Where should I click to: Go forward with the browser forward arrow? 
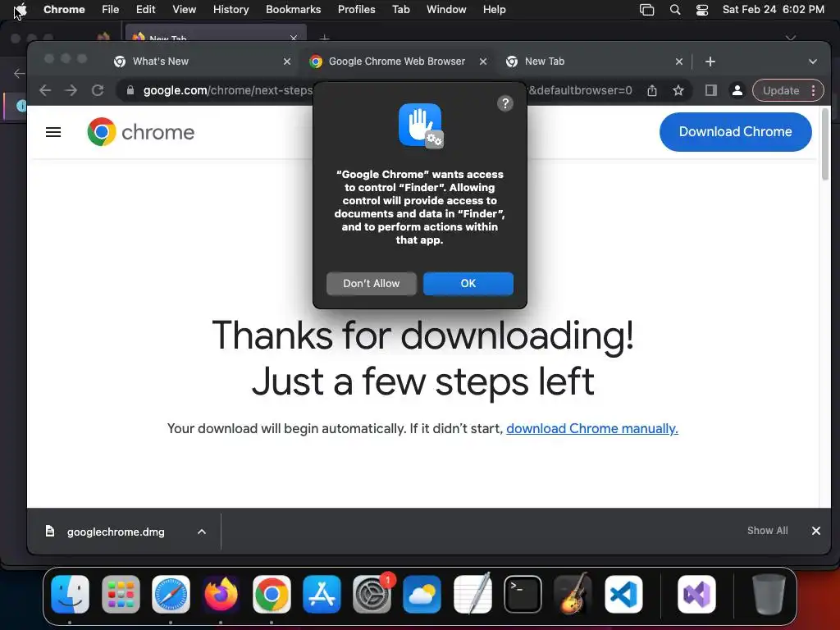point(71,90)
